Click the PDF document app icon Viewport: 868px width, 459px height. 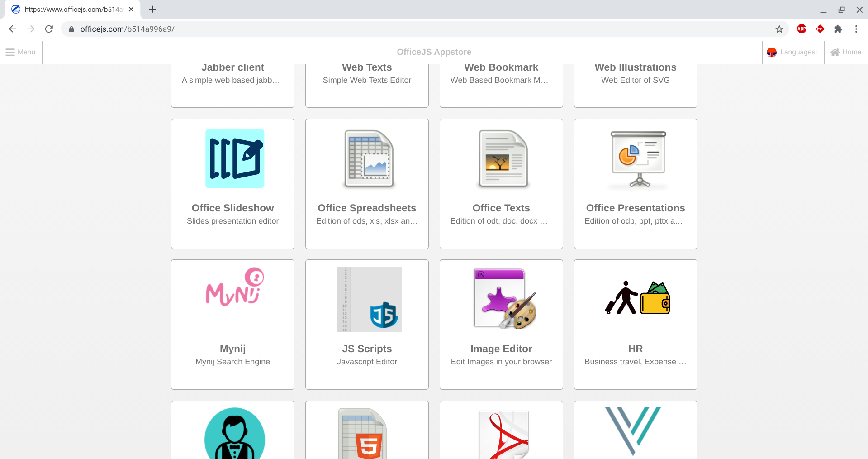[504, 435]
